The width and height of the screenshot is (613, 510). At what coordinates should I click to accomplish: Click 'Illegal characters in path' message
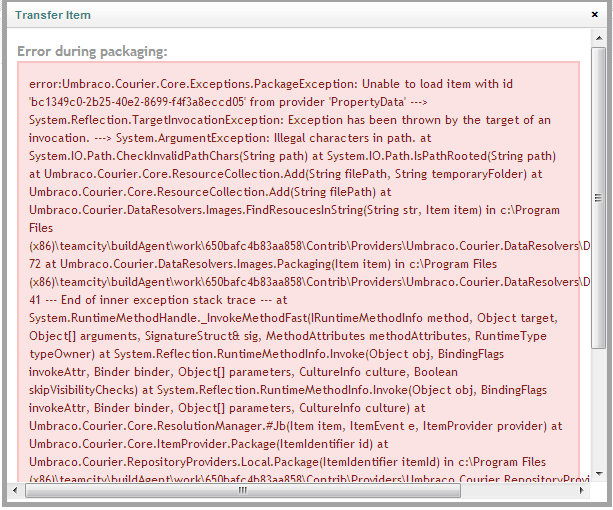(342, 138)
